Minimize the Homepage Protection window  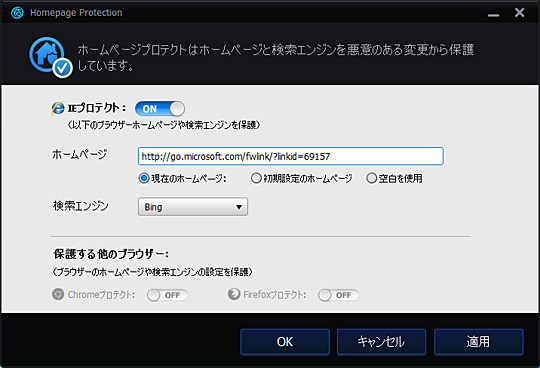tap(494, 14)
